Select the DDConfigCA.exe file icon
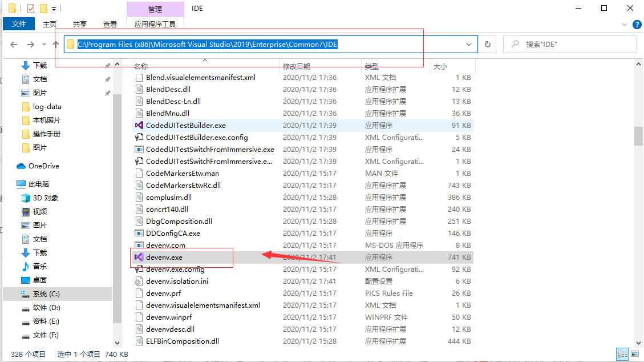Image resolution: width=644 pixels, height=362 pixels. coord(139,234)
